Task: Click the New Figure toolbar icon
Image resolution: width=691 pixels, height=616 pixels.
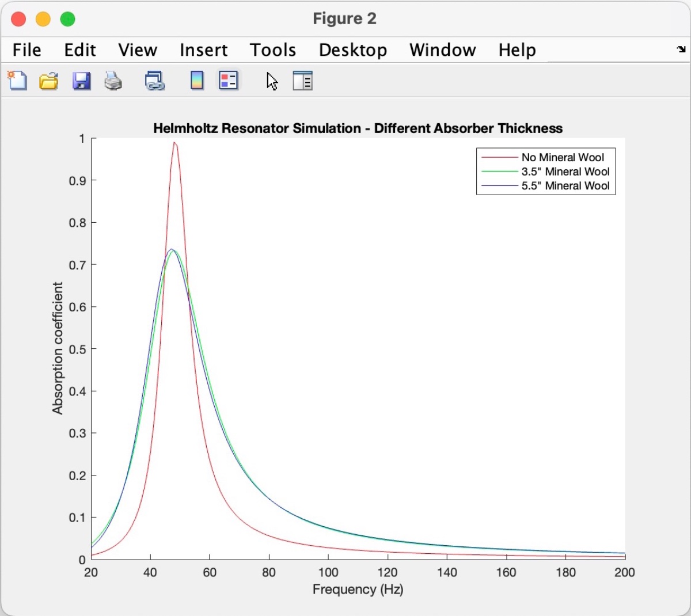Action: coord(17,81)
